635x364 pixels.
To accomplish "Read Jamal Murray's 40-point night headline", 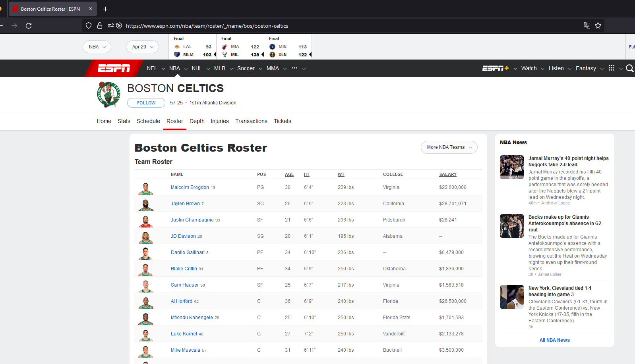I will tap(568, 162).
